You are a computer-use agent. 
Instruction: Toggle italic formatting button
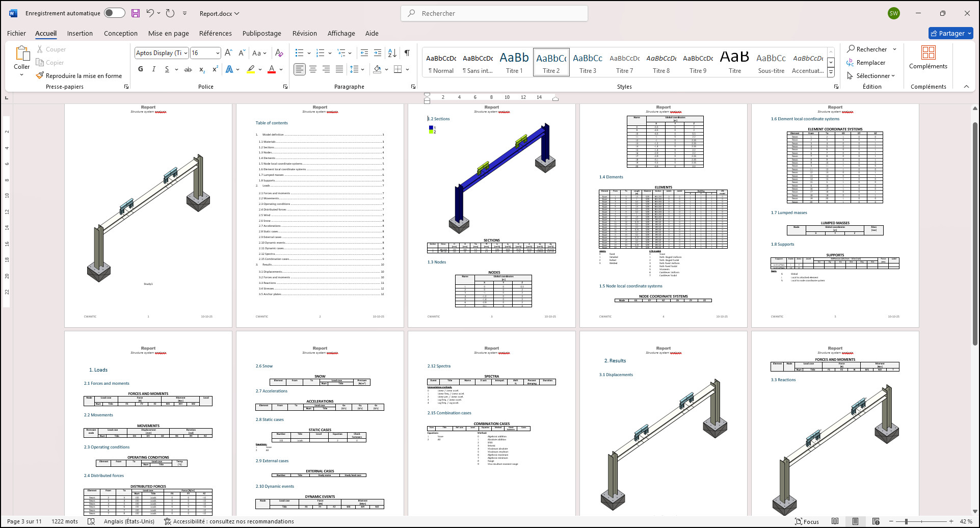153,69
